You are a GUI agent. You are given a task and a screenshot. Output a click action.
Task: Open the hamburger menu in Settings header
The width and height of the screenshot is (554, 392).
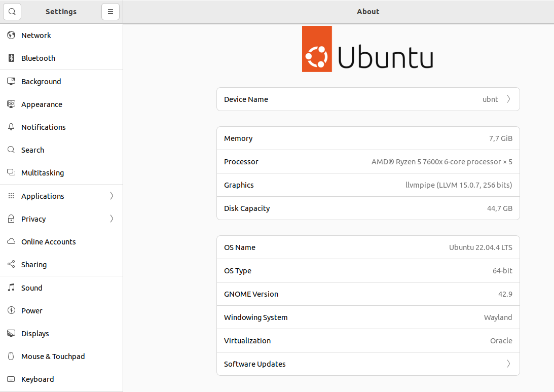click(110, 12)
